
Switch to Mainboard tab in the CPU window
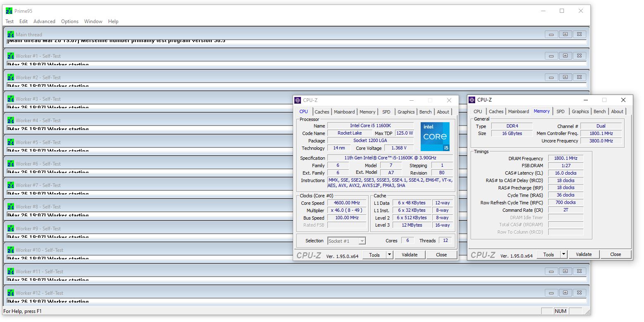click(x=344, y=112)
